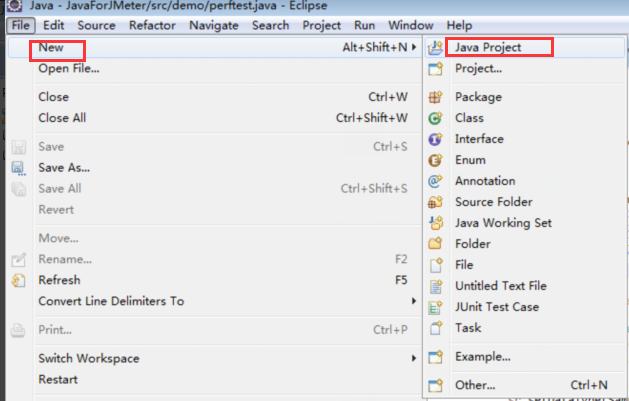Viewport: 629px width, 401px height.
Task: Open the Project menu in menu bar
Action: coord(321,26)
